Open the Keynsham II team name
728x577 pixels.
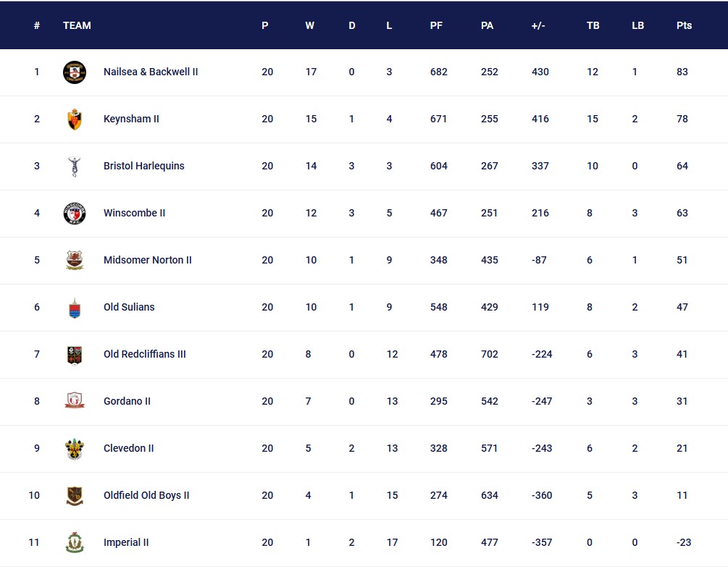(131, 119)
